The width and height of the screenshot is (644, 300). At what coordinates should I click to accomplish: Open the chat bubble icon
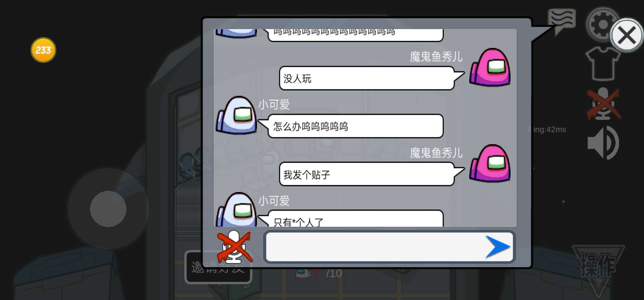click(561, 21)
